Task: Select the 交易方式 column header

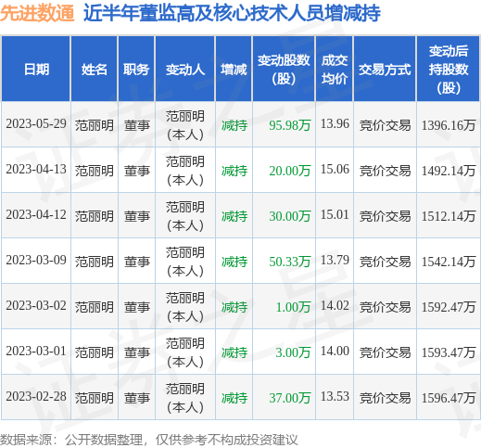Action: (385, 70)
